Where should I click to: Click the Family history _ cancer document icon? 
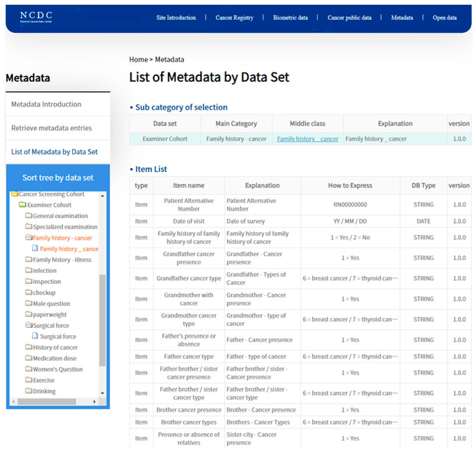pos(35,248)
